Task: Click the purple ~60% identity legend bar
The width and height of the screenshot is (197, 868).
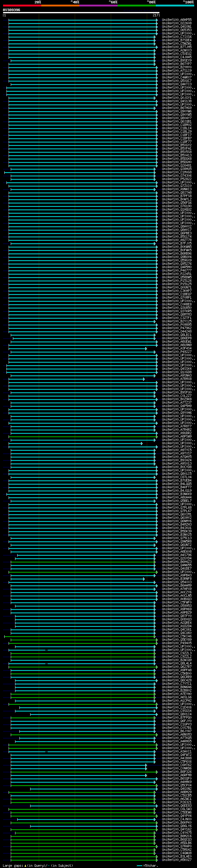Action: point(98,6)
